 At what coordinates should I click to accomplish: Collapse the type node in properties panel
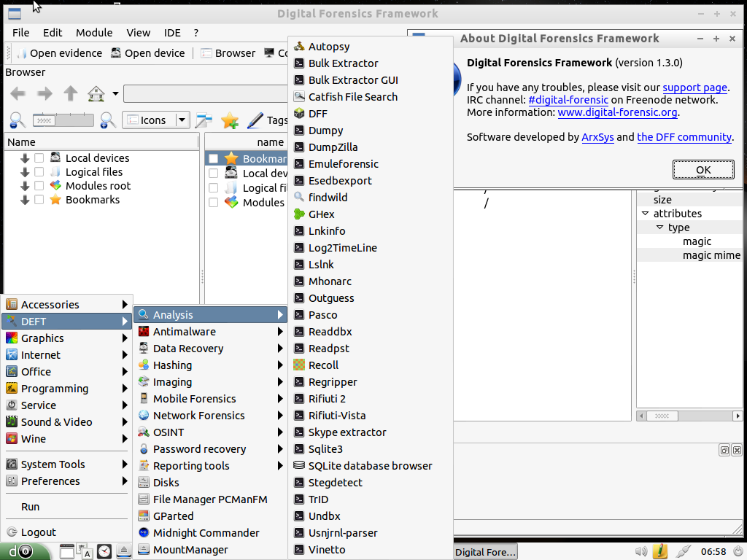pyautogui.click(x=659, y=227)
